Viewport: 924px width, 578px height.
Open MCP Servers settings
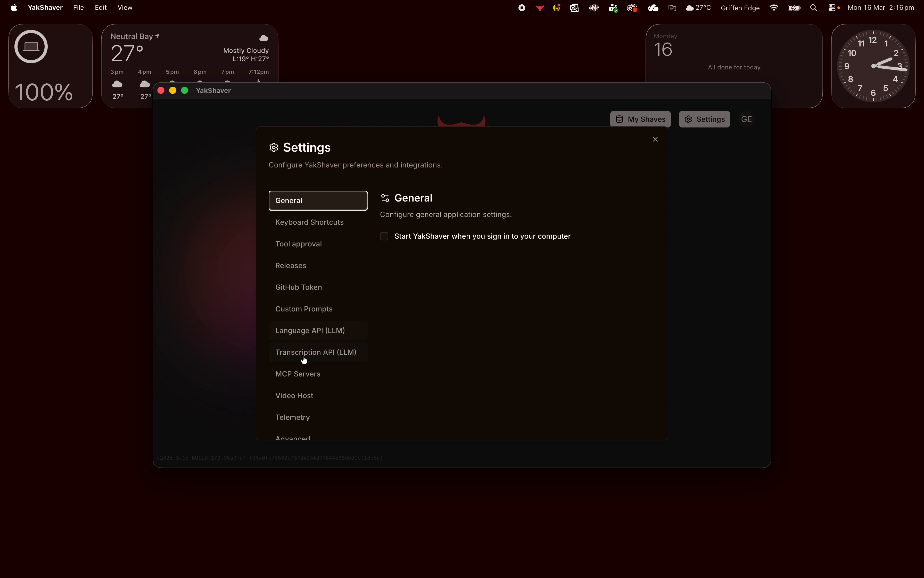click(x=318, y=374)
